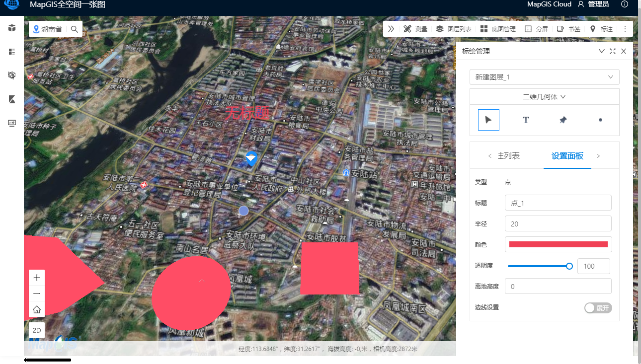The height and width of the screenshot is (364, 641).
Task: Select the pushpin marker tool
Action: 563,120
